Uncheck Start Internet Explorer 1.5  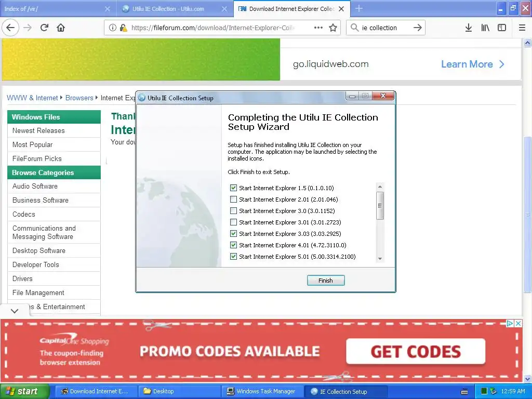point(233,188)
